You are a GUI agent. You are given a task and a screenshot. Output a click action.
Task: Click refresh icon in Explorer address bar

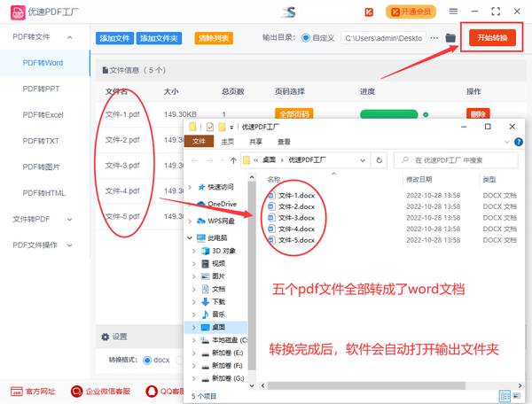(x=379, y=160)
